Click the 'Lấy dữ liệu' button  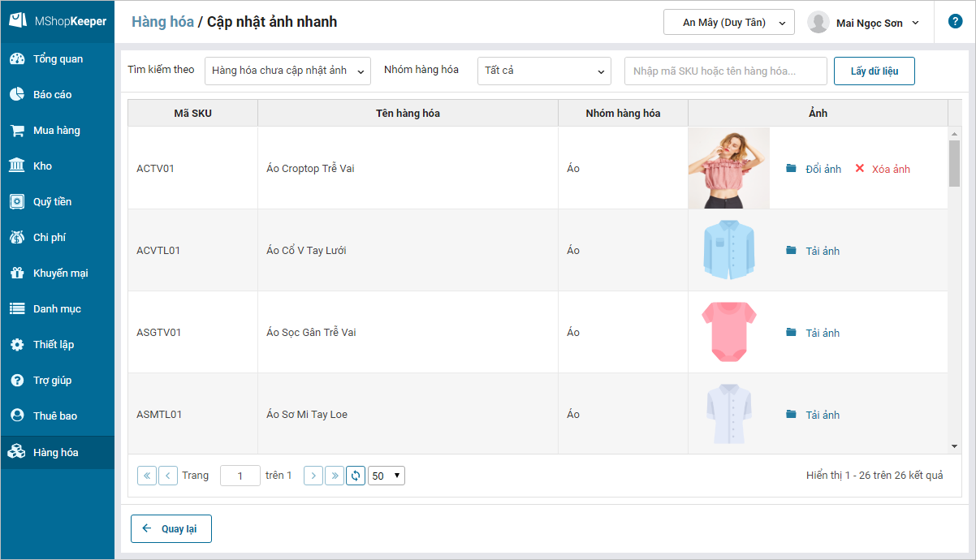point(874,71)
